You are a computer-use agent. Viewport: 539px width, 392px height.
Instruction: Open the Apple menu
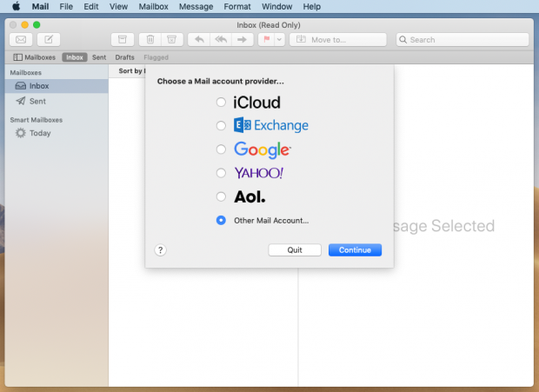17,7
